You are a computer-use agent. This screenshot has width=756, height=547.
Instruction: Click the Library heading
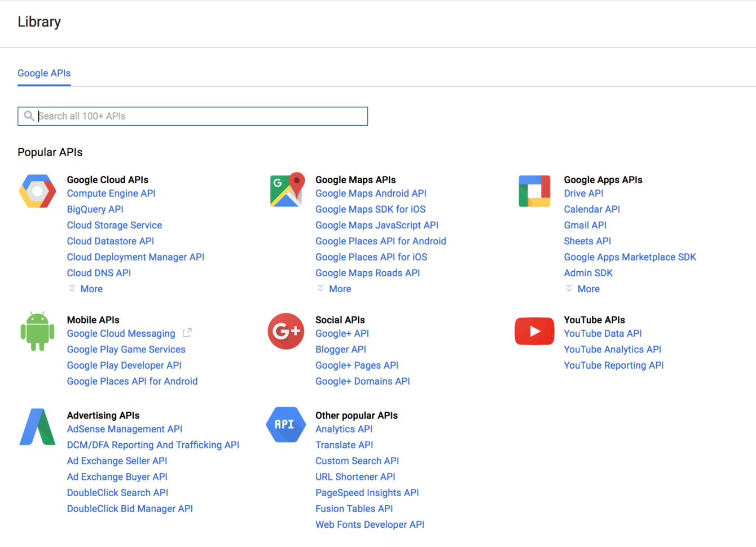(39, 21)
